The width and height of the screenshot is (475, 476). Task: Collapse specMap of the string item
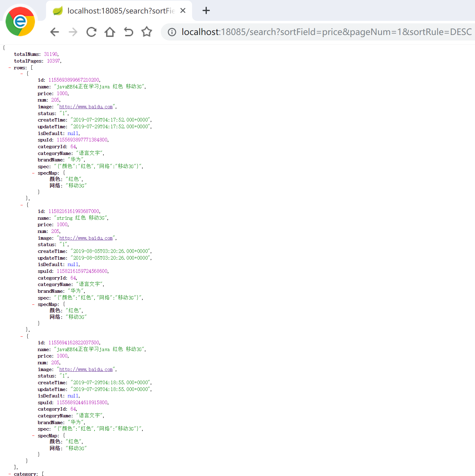point(33,304)
